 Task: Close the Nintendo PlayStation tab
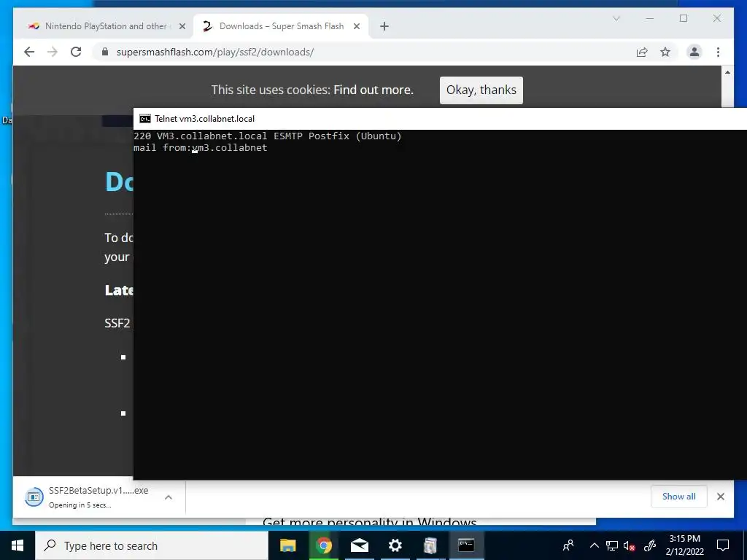(182, 26)
